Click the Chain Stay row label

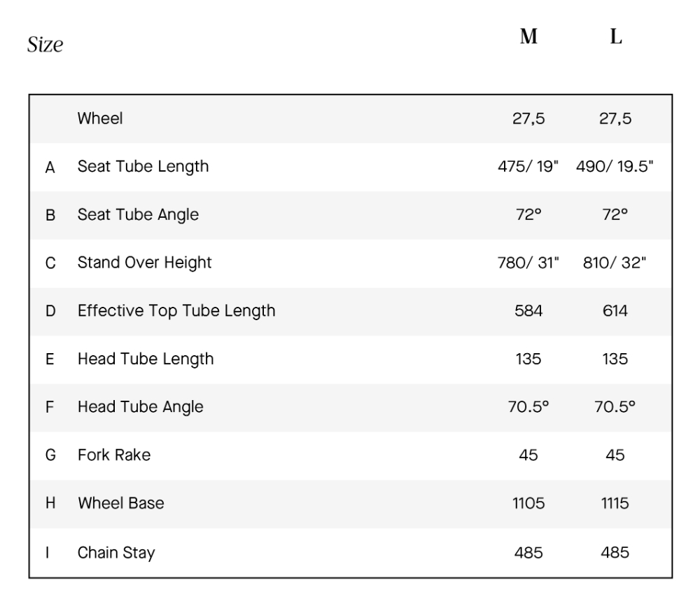pos(116,552)
